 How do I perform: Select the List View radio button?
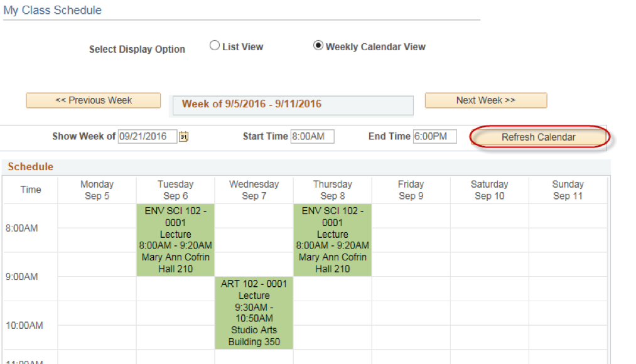pyautogui.click(x=215, y=46)
